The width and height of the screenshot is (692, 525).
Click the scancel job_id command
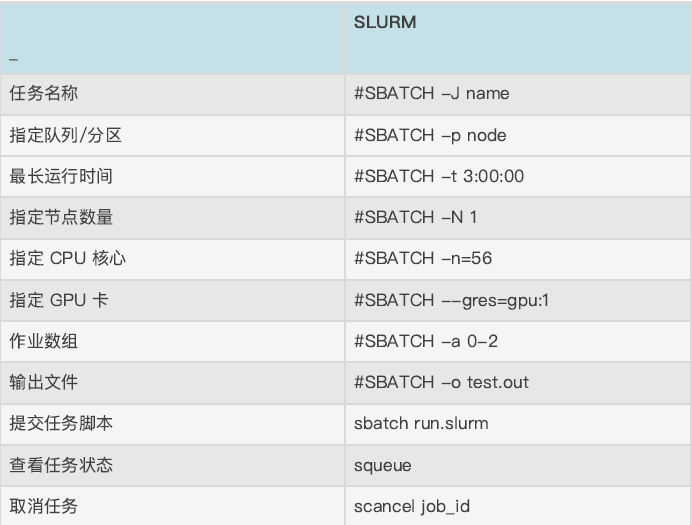click(x=412, y=506)
